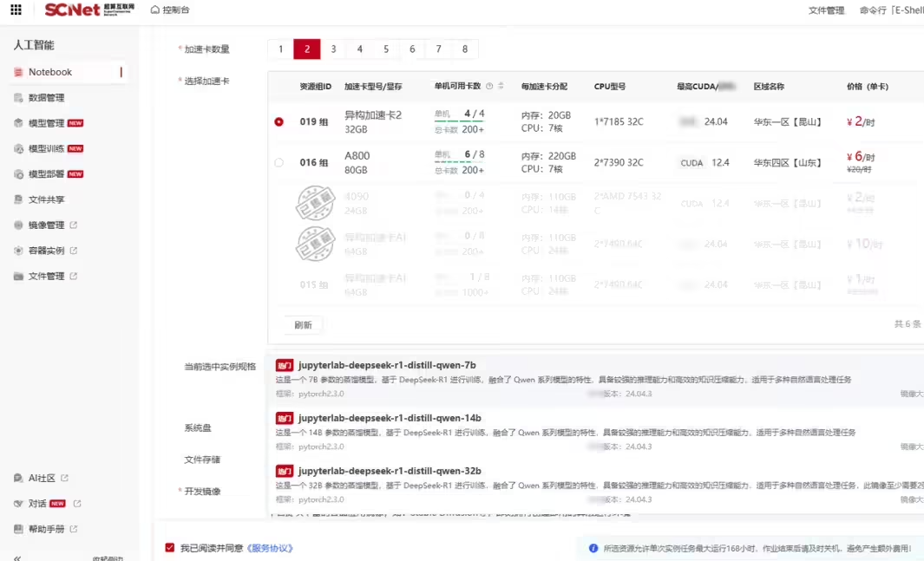Click 华东一区【昆山】 in 019 组 row
This screenshot has height=561, width=924.
click(x=787, y=122)
